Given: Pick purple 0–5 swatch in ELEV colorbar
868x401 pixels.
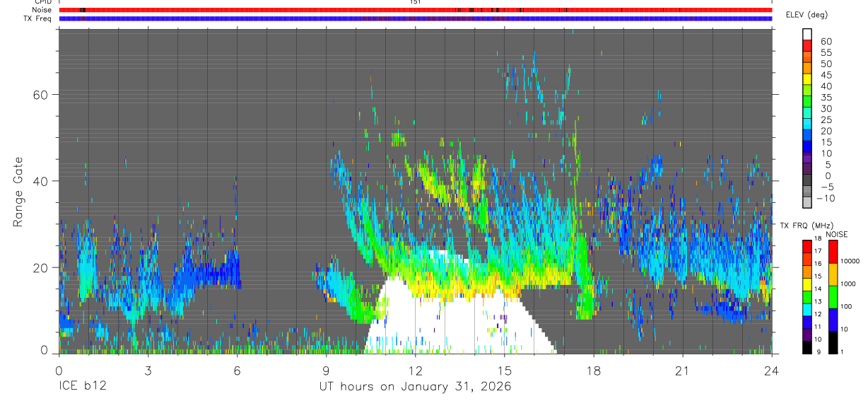Looking at the screenshot, I should (x=807, y=170).
